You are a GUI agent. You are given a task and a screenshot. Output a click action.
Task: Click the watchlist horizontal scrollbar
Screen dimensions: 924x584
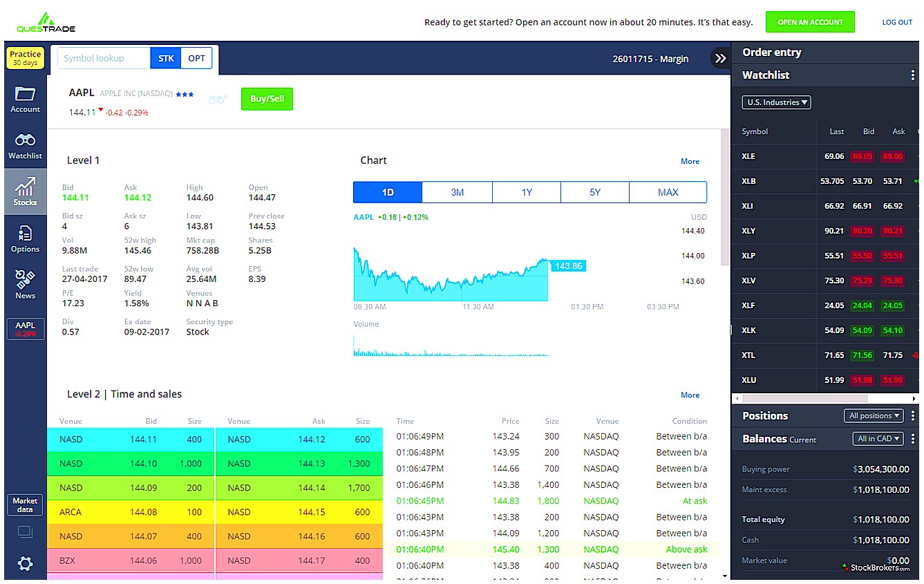tap(805, 399)
